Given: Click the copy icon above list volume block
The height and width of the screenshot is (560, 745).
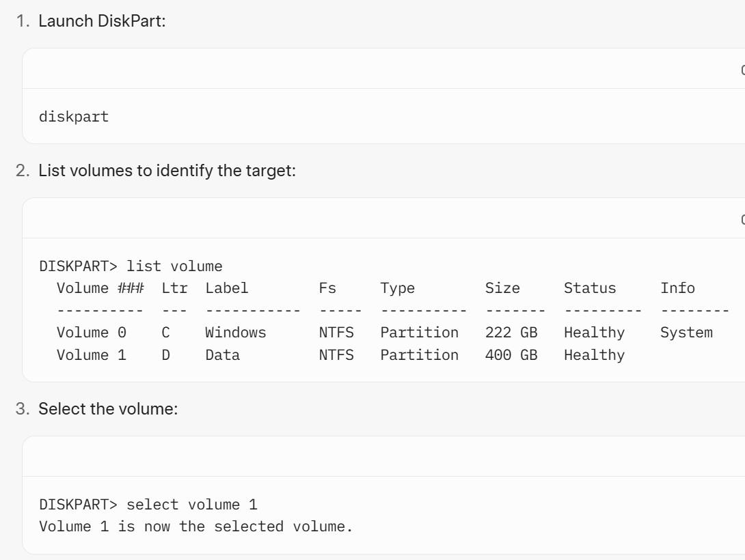Looking at the screenshot, I should point(743,219).
